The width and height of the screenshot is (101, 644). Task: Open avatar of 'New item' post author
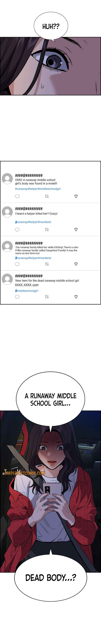[x=7, y=279]
